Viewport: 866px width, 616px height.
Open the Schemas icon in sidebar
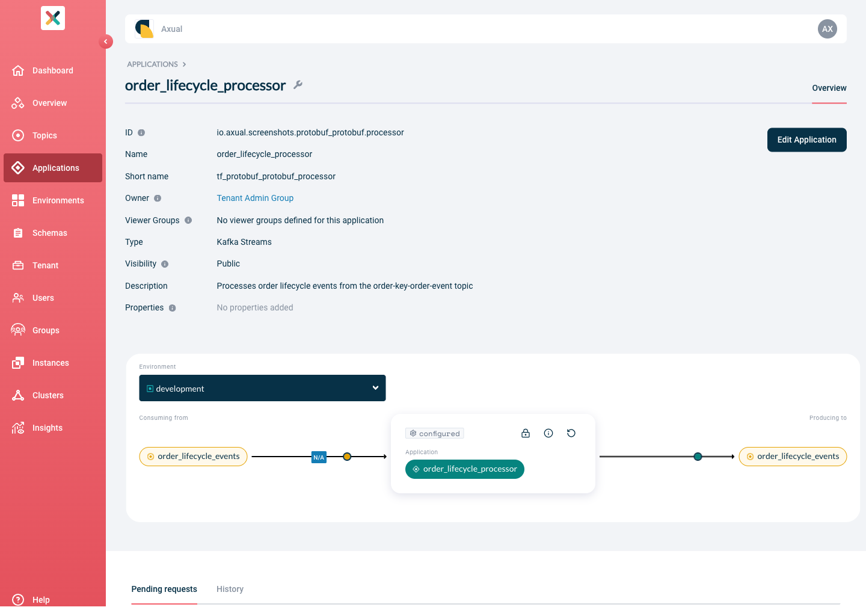click(18, 233)
